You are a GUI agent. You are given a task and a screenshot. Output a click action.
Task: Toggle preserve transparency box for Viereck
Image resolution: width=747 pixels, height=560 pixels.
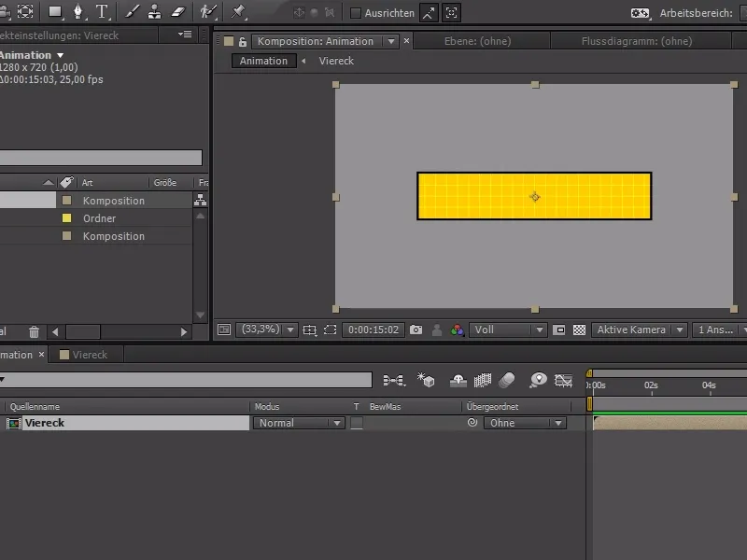[357, 423]
